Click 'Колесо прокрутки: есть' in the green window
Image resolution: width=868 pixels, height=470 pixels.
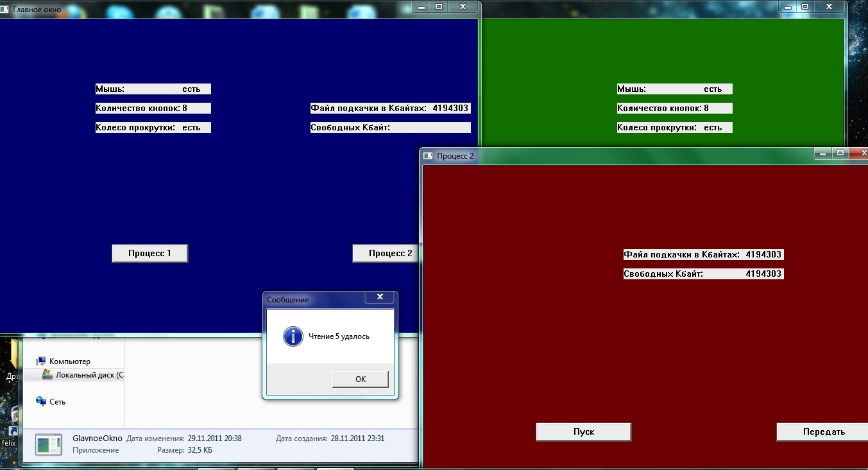pos(675,128)
